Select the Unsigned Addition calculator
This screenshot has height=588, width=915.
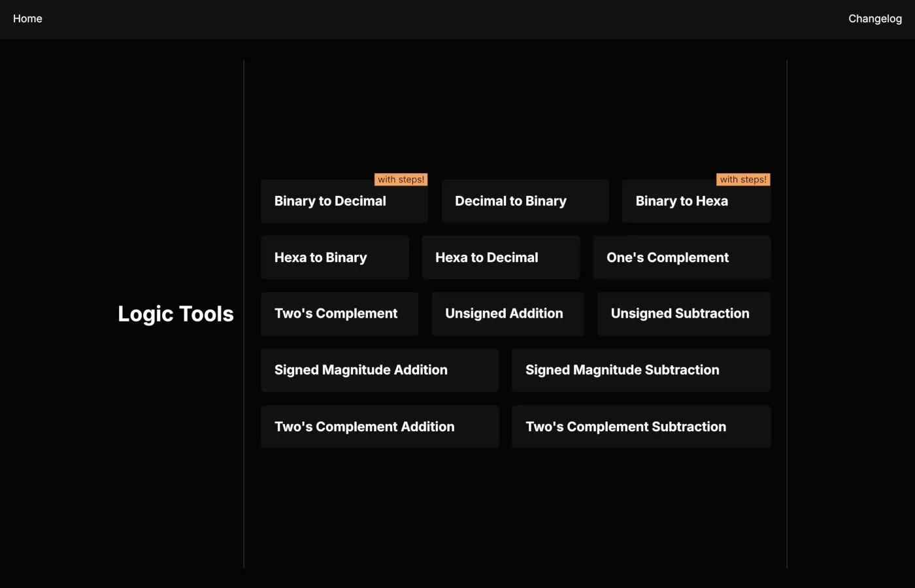pos(508,314)
